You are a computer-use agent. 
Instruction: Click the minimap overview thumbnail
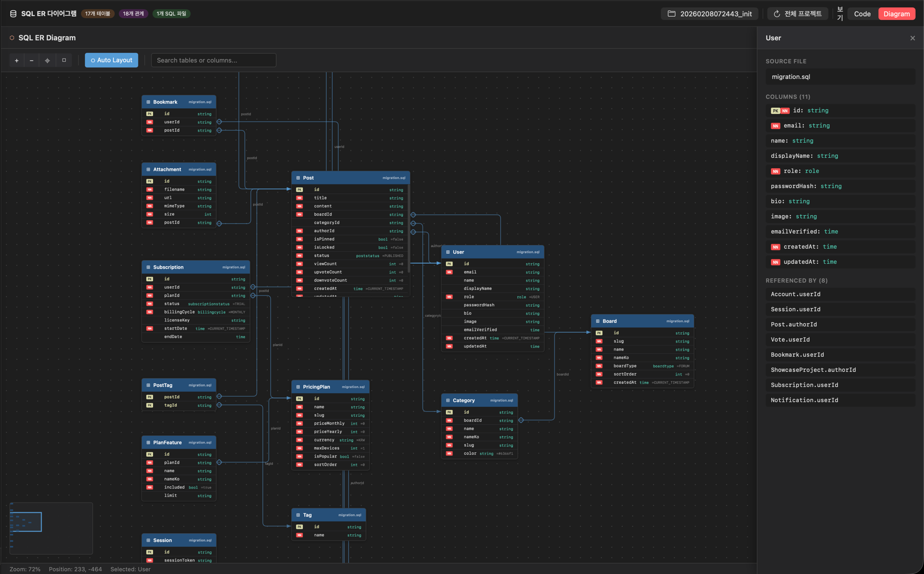click(51, 528)
